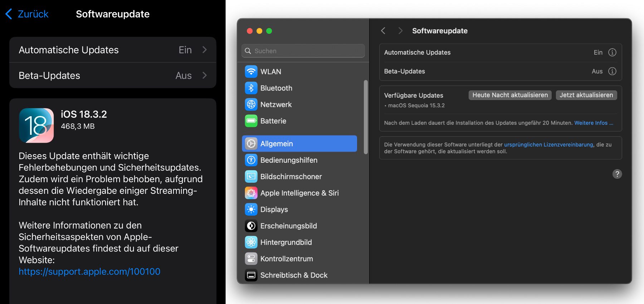Image resolution: width=644 pixels, height=304 pixels.
Task: Open info for Beta-Updates on Mac
Action: click(x=612, y=71)
